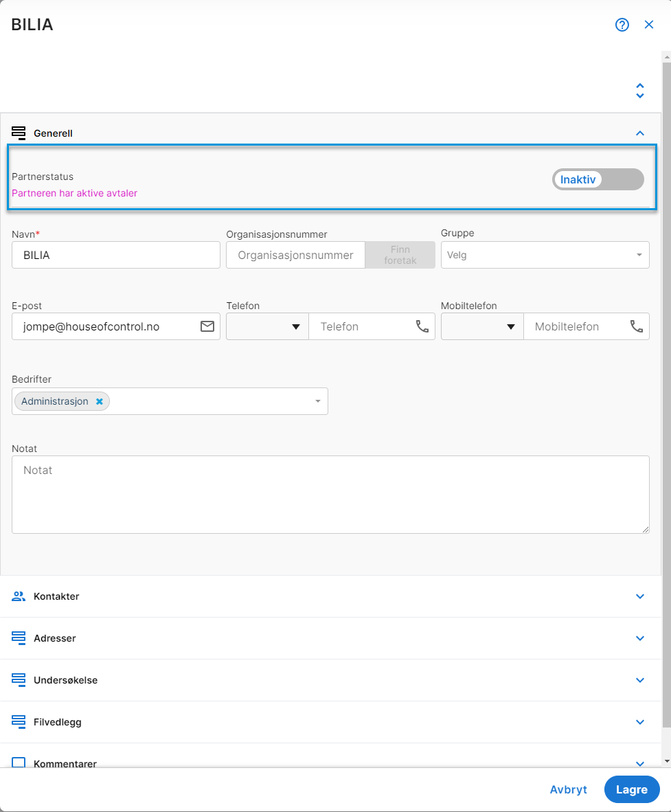The height and width of the screenshot is (812, 671).
Task: Click the Finn foretak button
Action: click(x=400, y=255)
